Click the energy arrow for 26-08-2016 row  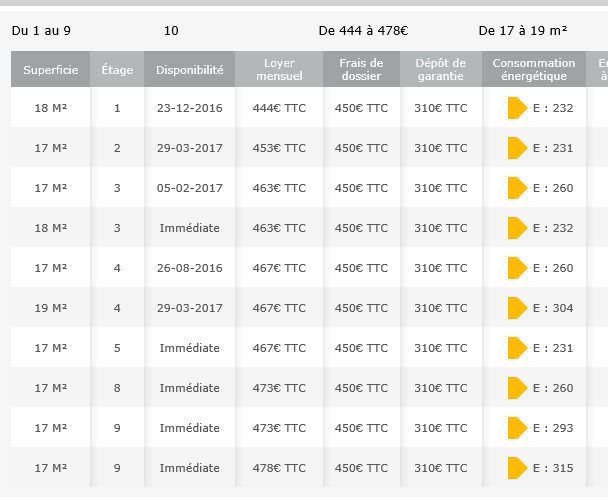pyautogui.click(x=516, y=268)
